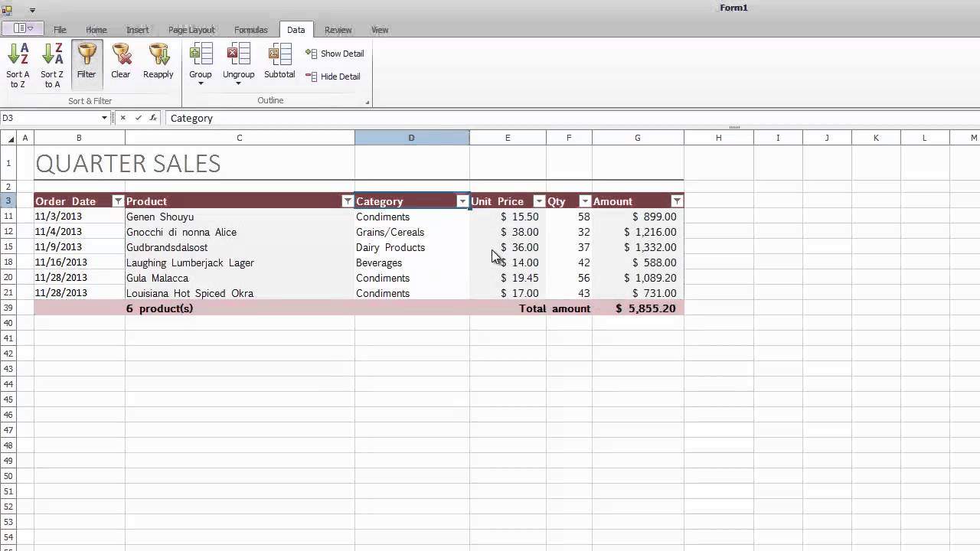
Task: Open the quick access toolbar customize arrow
Action: click(x=32, y=11)
